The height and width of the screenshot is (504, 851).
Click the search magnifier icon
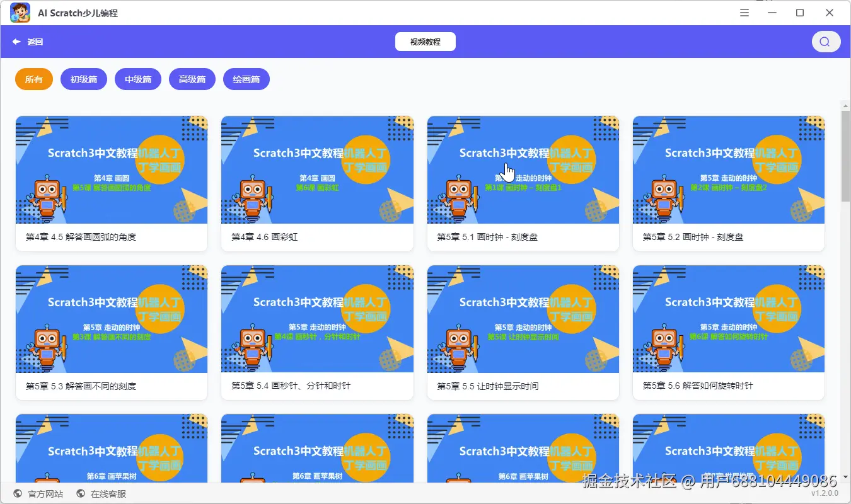(x=825, y=42)
